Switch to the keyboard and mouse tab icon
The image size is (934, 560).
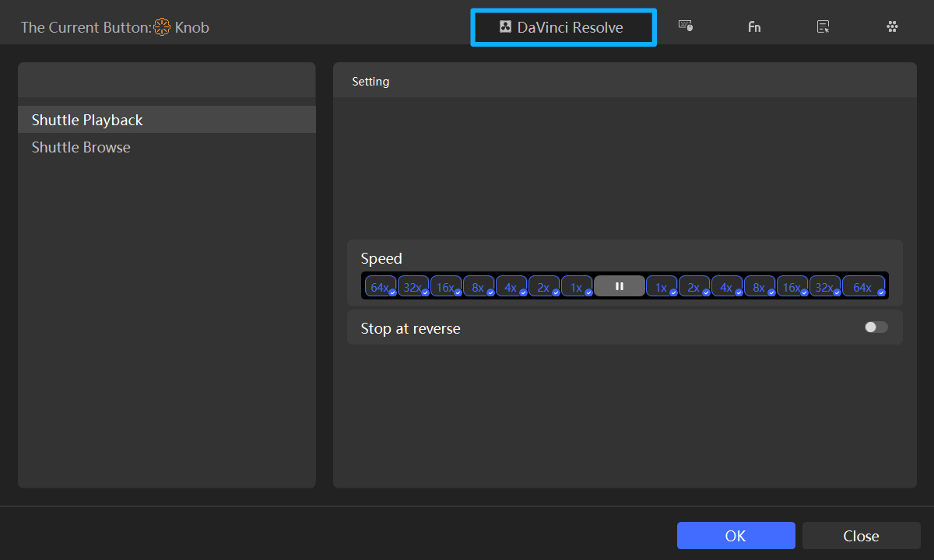(686, 26)
